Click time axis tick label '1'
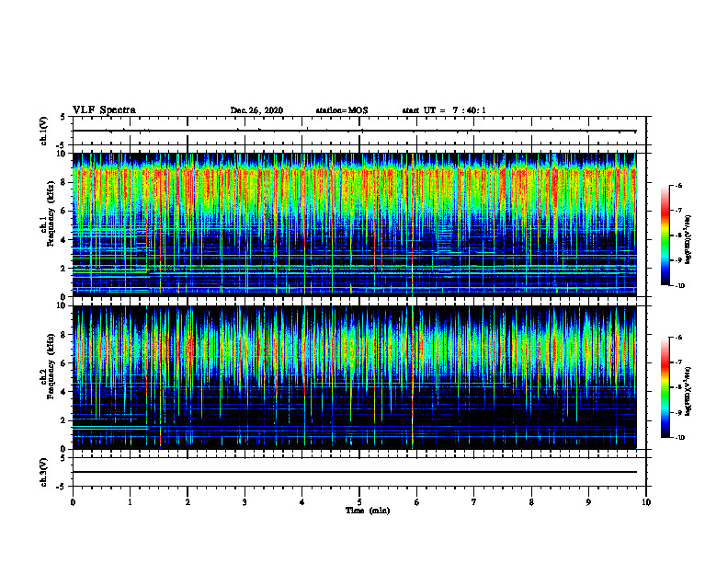Viewport: 728px width, 563px height. (x=130, y=502)
